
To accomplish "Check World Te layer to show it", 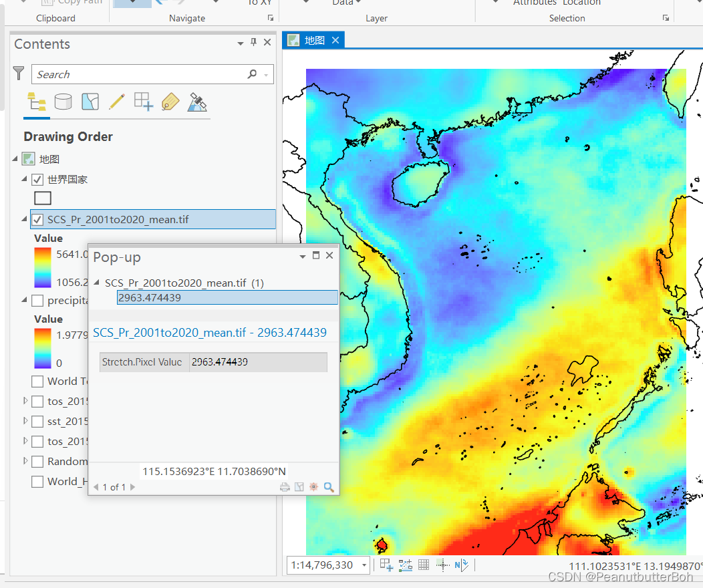I will tap(37, 381).
